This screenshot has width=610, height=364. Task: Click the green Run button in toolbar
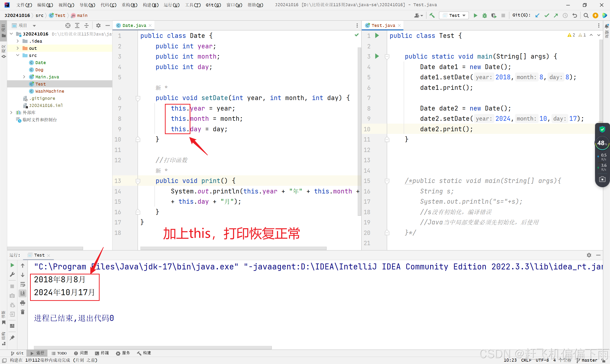tap(475, 15)
